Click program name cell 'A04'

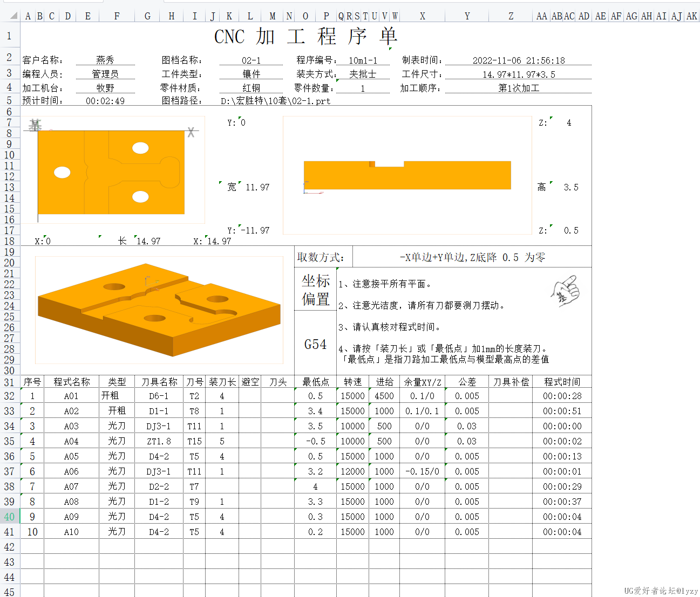[71, 441]
